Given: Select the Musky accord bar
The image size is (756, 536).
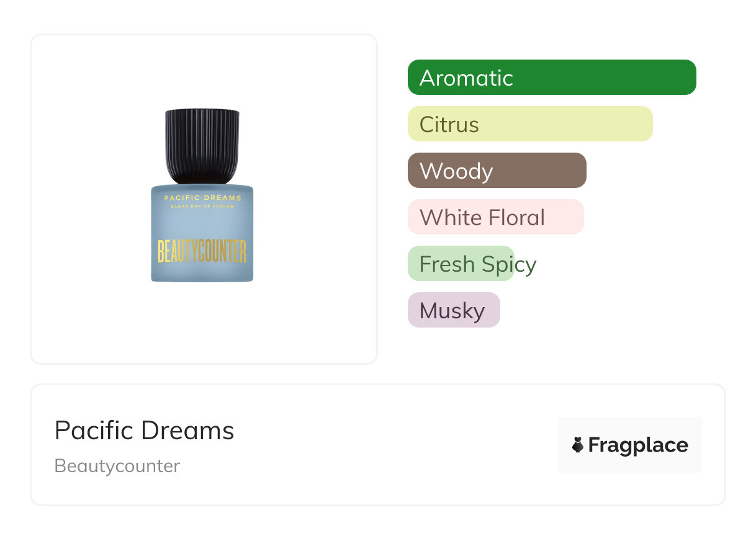Looking at the screenshot, I should point(454,310).
